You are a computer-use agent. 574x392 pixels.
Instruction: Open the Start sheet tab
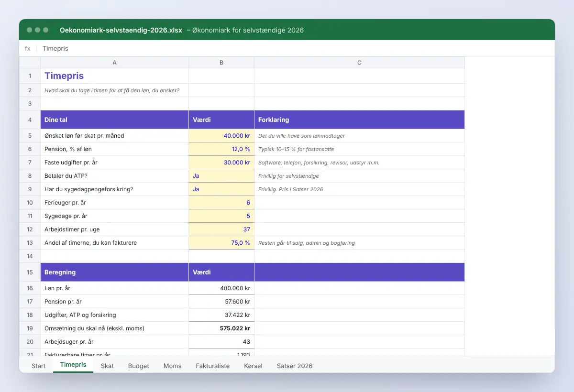point(38,366)
